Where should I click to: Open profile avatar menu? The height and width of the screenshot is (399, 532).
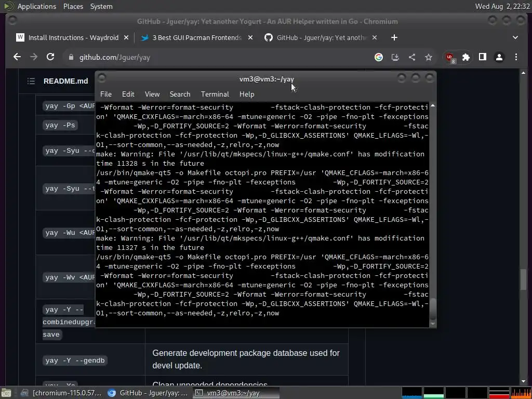coord(499,57)
